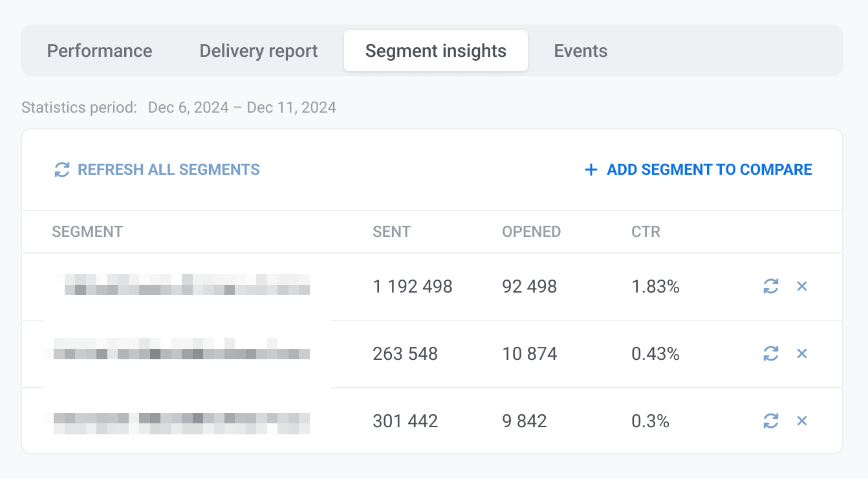Remove the segment with 0.43% CTR
The width and height of the screenshot is (868, 479).
[802, 353]
